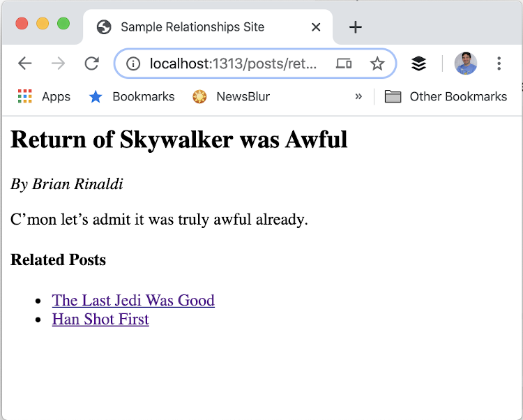Open The Last Jedi Was Good link
Screen dimensions: 523x420
pos(133,300)
